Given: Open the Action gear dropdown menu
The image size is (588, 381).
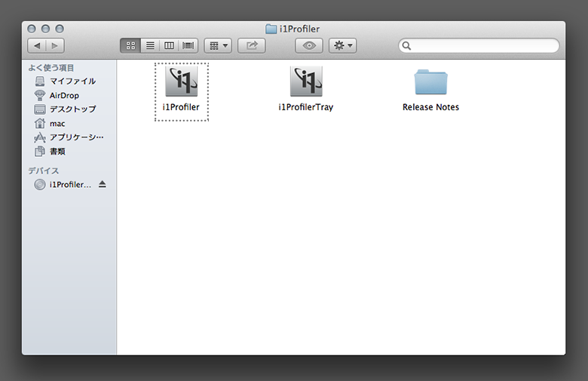Looking at the screenshot, I should click(342, 46).
